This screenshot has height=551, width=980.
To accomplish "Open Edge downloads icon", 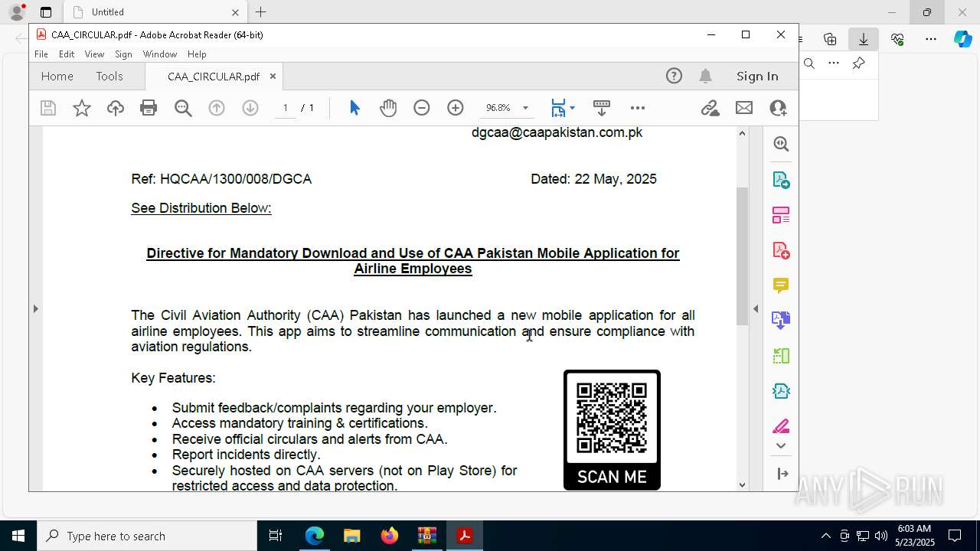I will [x=864, y=39].
